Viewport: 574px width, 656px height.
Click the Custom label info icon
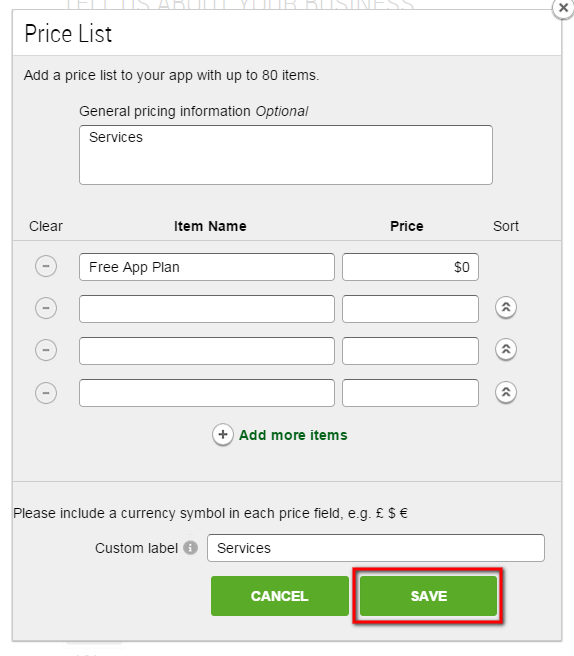coord(190,548)
